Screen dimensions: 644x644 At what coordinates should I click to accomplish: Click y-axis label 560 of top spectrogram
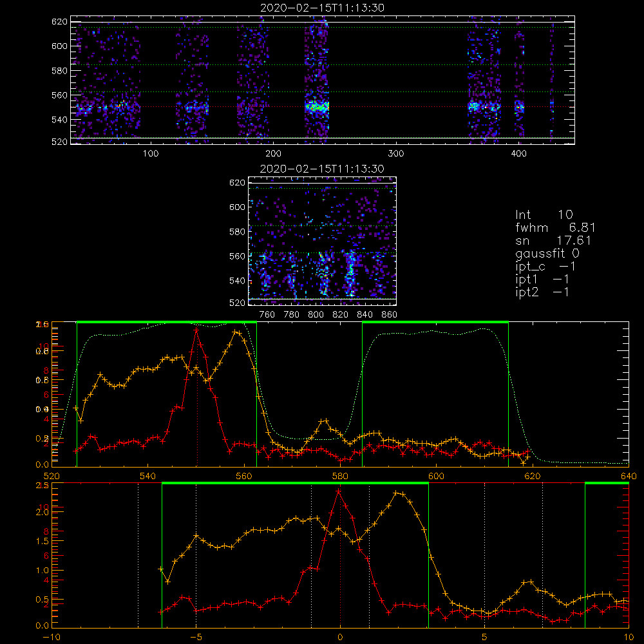pyautogui.click(x=59, y=95)
